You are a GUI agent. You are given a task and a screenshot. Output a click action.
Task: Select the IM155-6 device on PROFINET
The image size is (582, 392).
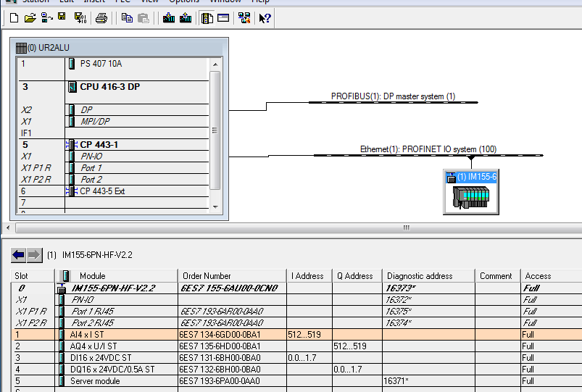(x=470, y=192)
